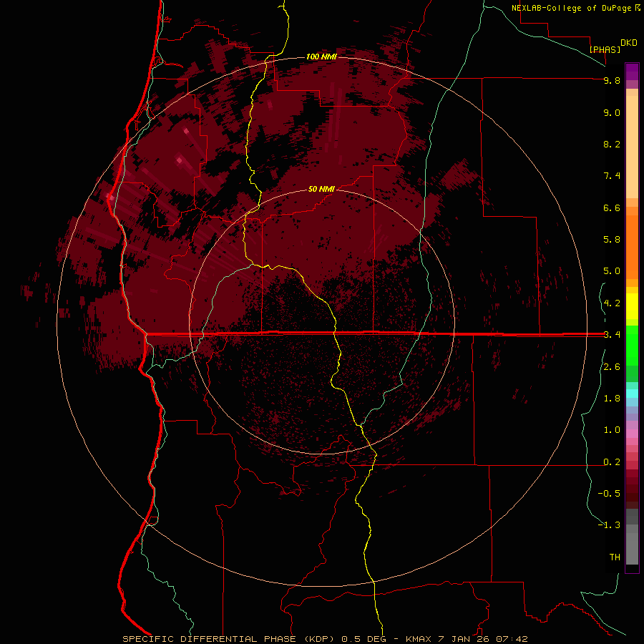644x644 pixels.
Task: Pick the purple top segment of color bar
Action: (x=632, y=72)
